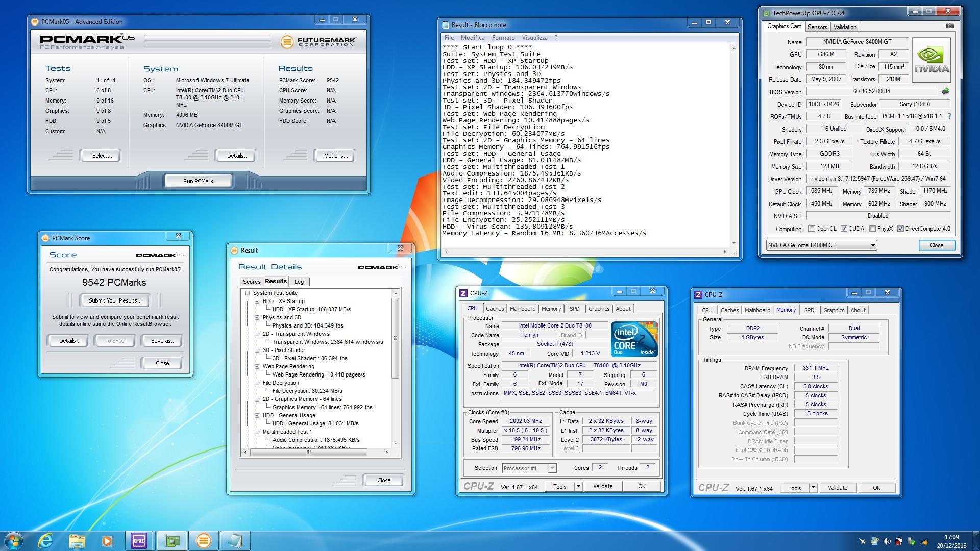Click the Bus Interface question mark help icon
Viewport: 980px width, 551px height.
[949, 117]
